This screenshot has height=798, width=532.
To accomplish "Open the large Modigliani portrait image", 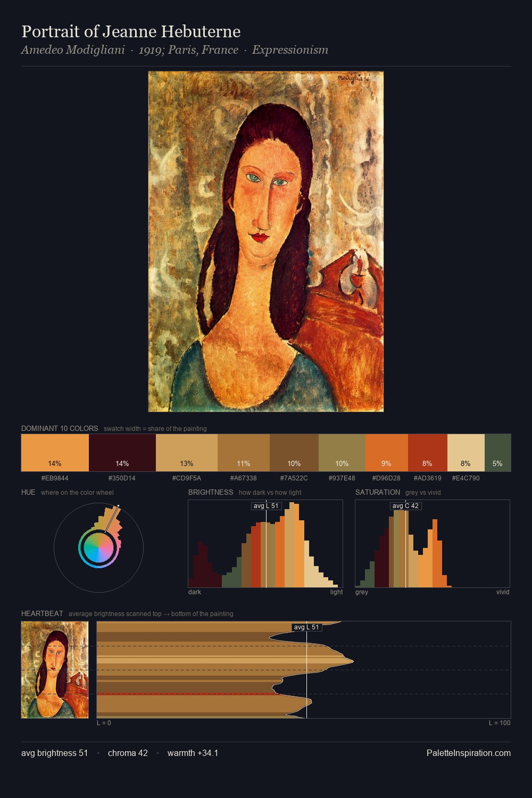I will tap(266, 242).
